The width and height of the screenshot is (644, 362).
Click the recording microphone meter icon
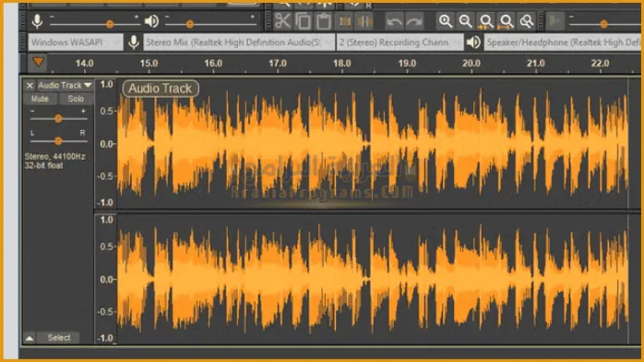click(x=38, y=21)
